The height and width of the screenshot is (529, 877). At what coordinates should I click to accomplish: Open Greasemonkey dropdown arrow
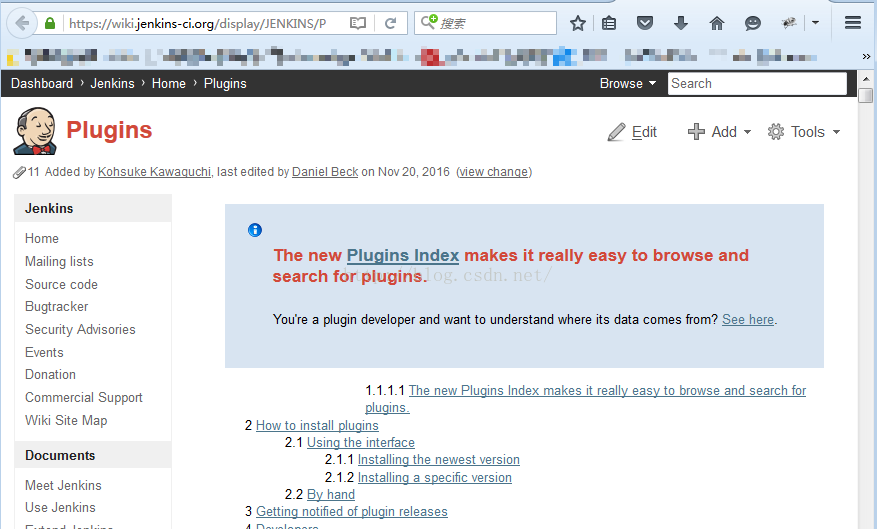pos(815,23)
